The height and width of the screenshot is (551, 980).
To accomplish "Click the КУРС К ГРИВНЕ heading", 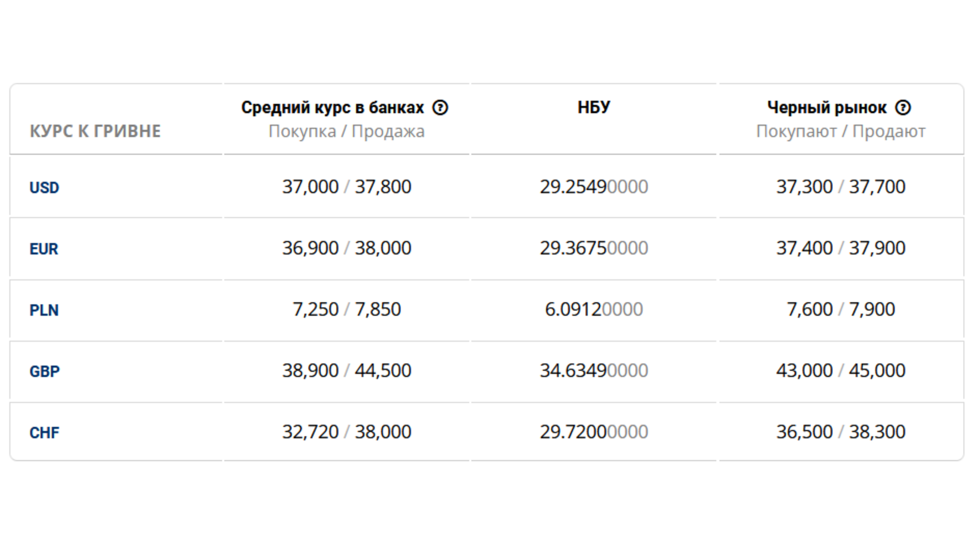I will point(95,131).
